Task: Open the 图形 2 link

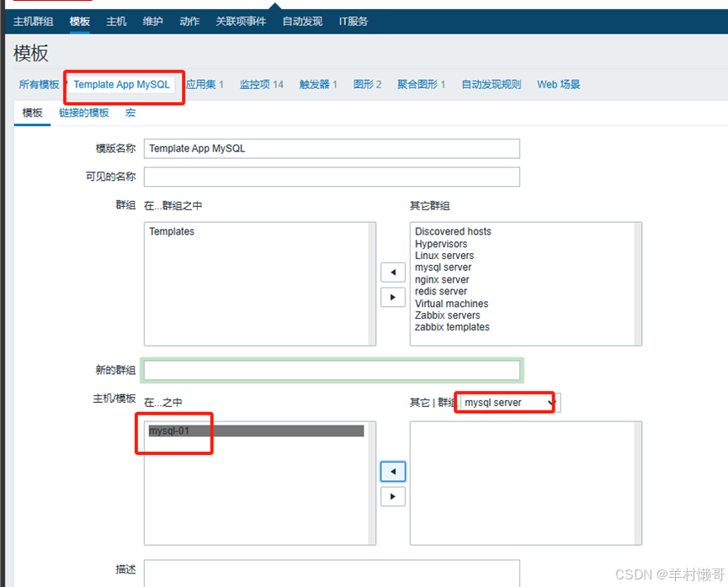Action: pyautogui.click(x=367, y=84)
